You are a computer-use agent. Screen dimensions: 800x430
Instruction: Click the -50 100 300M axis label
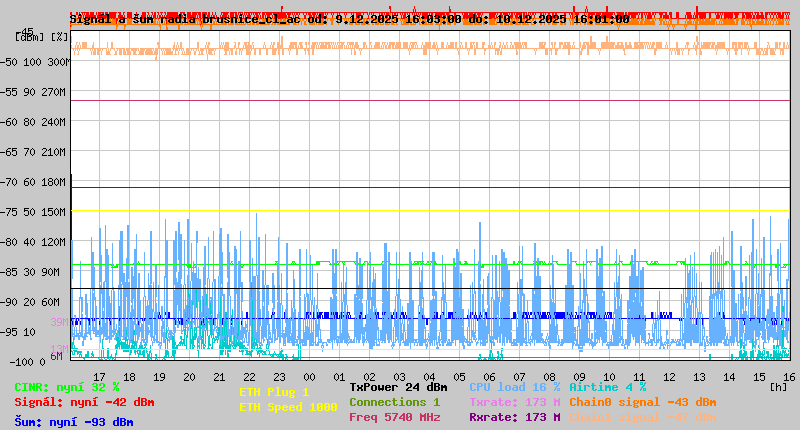[x=35, y=62]
